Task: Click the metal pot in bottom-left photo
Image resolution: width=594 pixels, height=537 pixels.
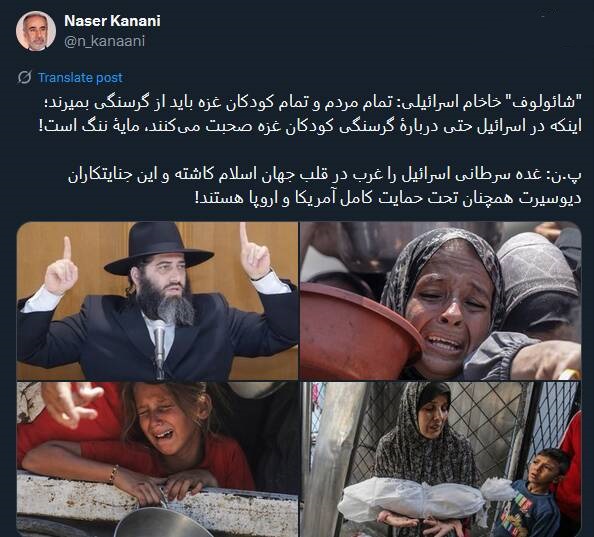Action: pyautogui.click(x=159, y=523)
